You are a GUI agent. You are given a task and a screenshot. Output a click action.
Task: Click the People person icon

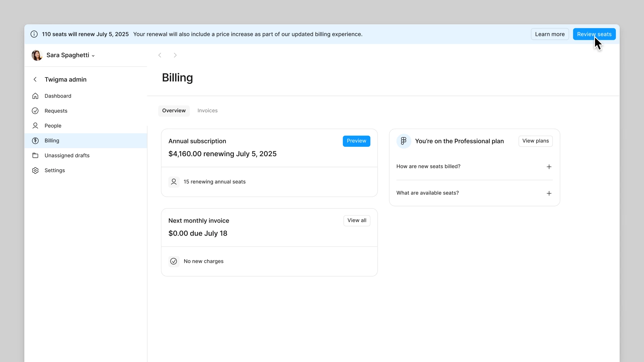click(x=35, y=126)
